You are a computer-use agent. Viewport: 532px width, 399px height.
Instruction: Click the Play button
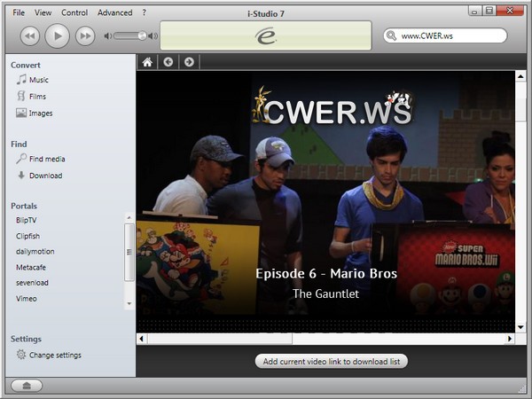[x=57, y=35]
